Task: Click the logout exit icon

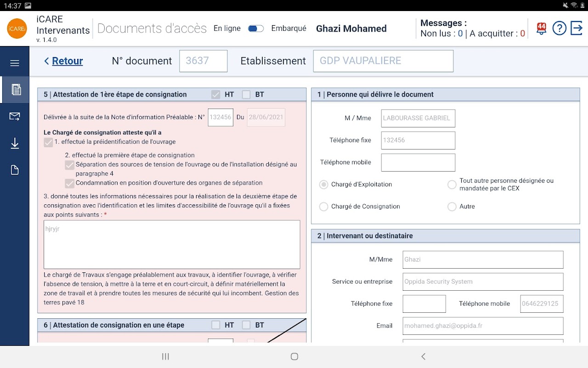Action: pyautogui.click(x=577, y=28)
